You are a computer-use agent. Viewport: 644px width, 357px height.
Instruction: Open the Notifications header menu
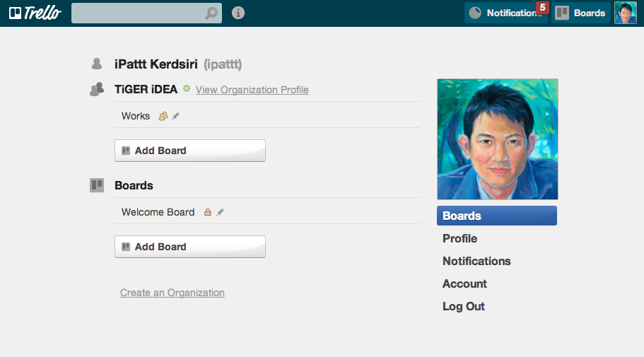505,13
